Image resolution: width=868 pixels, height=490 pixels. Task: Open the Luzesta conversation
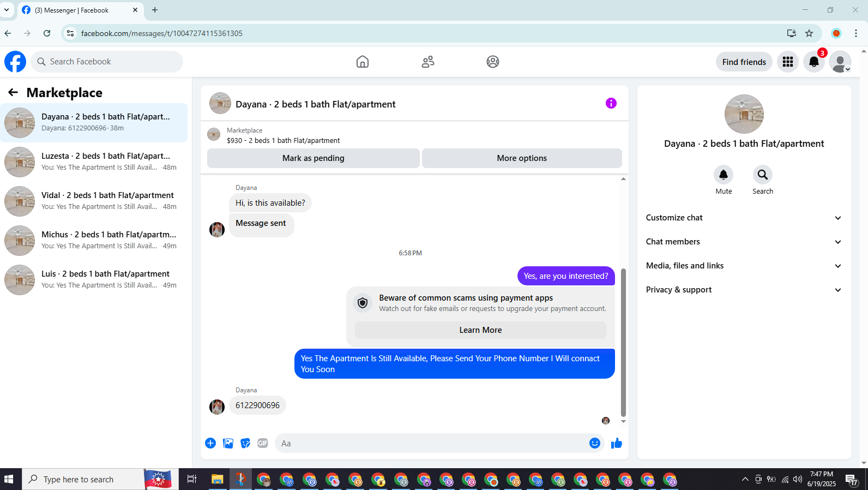click(x=94, y=162)
